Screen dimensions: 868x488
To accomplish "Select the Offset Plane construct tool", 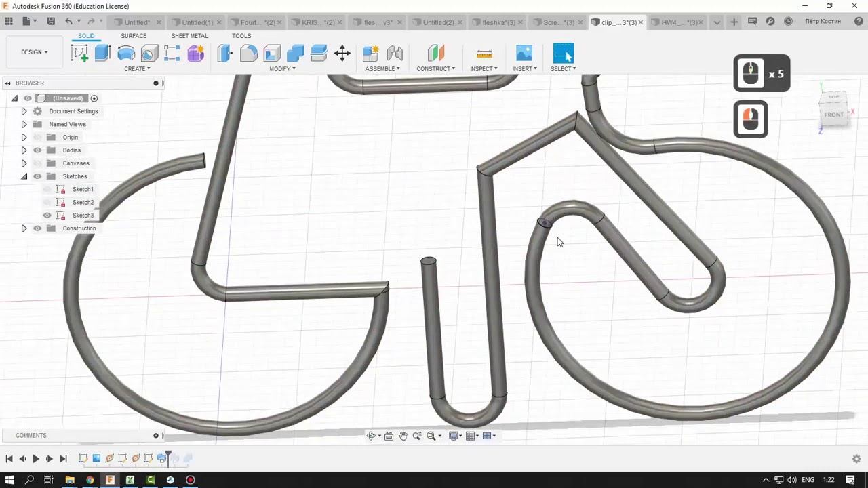I will pos(435,53).
